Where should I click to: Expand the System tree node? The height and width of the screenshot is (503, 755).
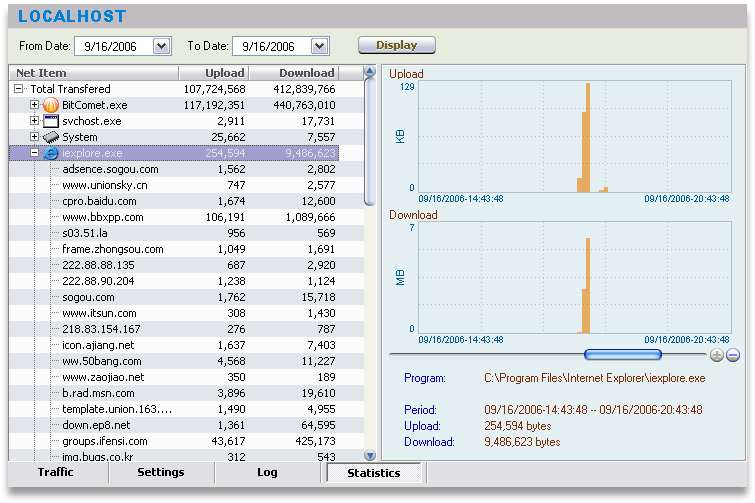[34, 137]
